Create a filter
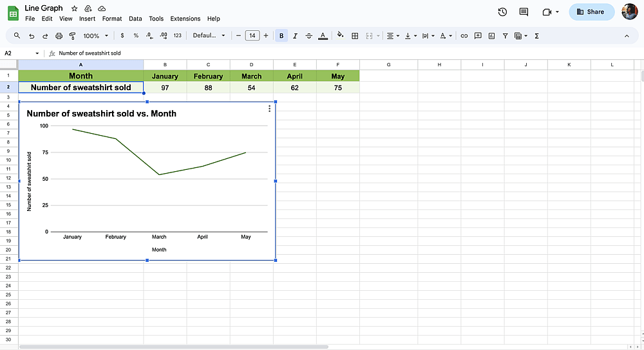 click(x=505, y=36)
